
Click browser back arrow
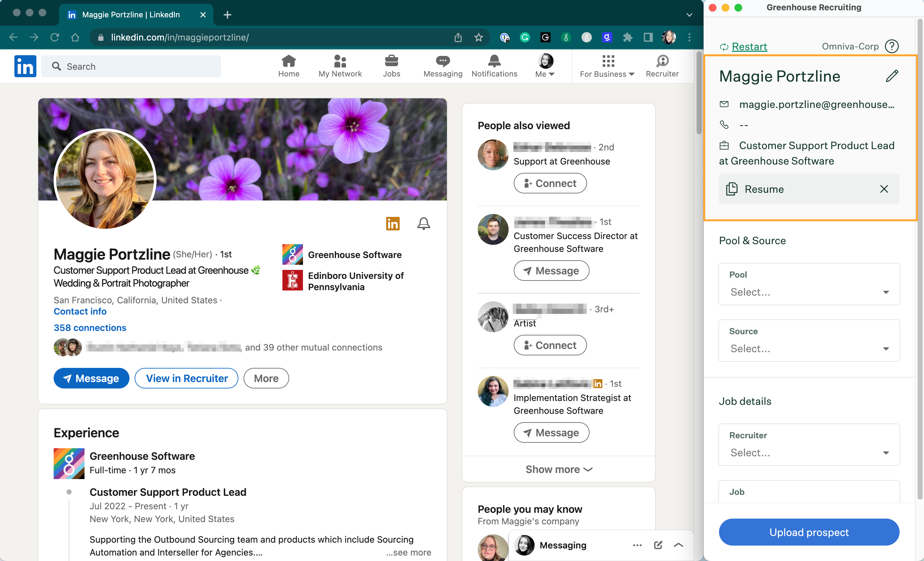coord(13,37)
